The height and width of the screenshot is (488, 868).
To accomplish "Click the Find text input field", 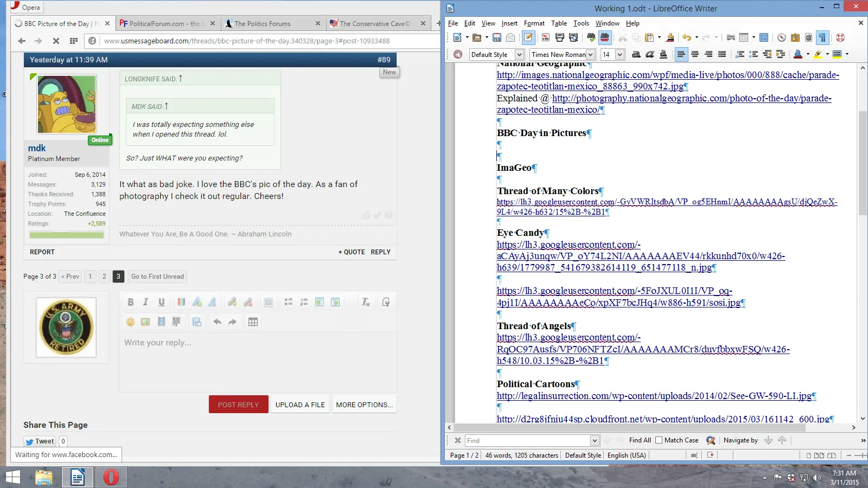I will click(527, 440).
